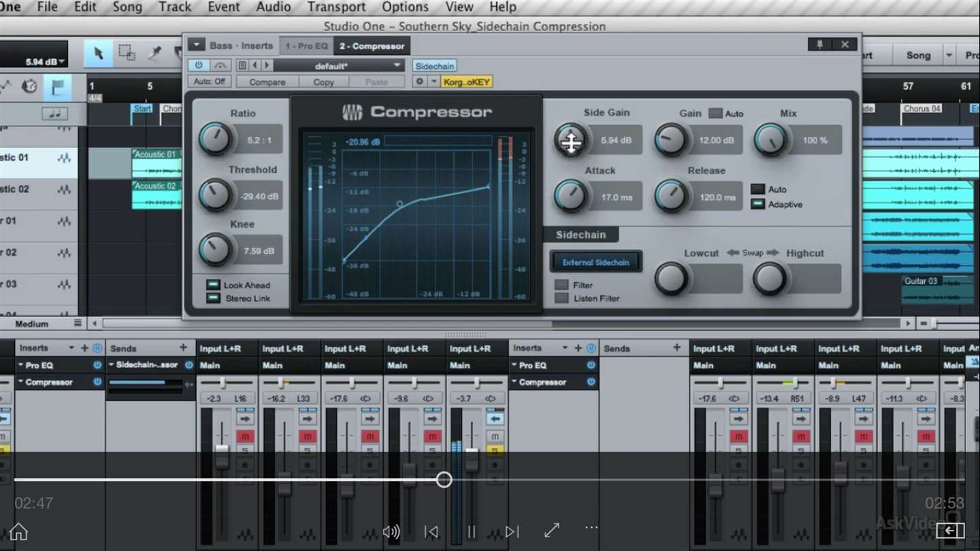Toggle the Compressor plugin power button
Screen dimensions: 980x551
click(x=199, y=65)
